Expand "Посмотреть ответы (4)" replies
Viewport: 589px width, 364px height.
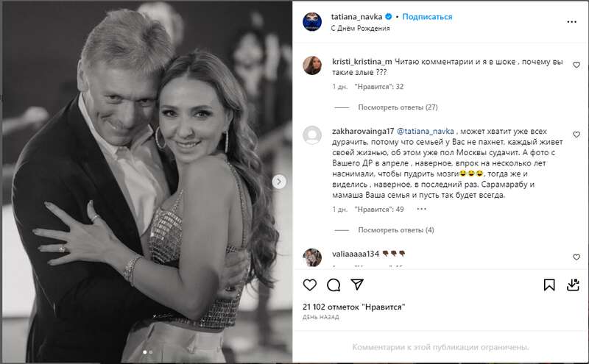coord(395,230)
